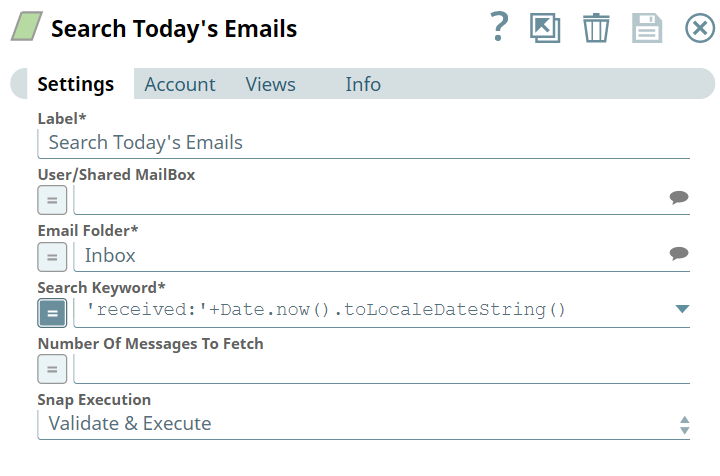Viewport: 720px width, 476px height.
Task: Close the Search Today's Emails dialog
Action: point(700,28)
